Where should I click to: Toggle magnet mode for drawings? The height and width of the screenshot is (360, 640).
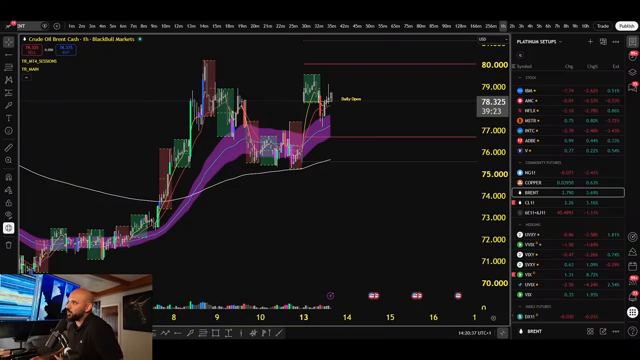click(x=9, y=178)
